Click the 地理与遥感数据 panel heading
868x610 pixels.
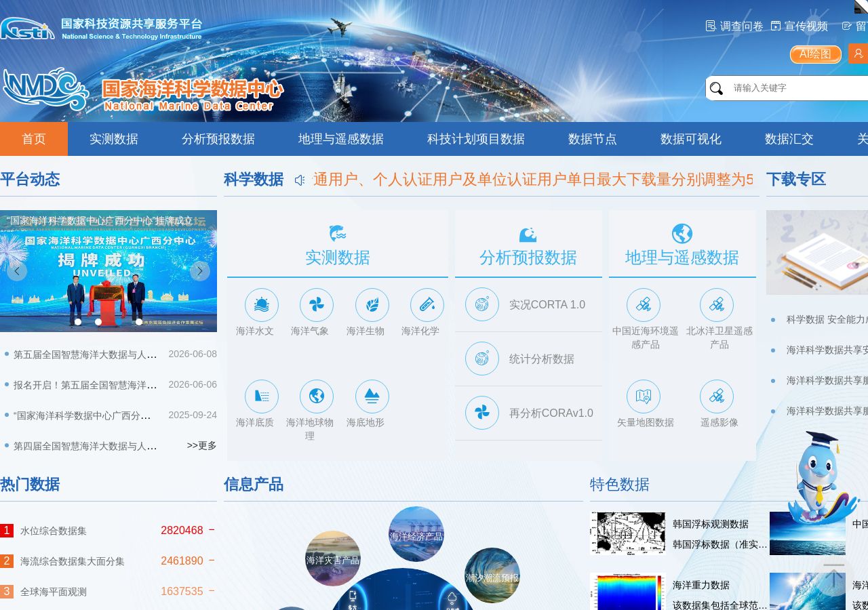tap(682, 258)
